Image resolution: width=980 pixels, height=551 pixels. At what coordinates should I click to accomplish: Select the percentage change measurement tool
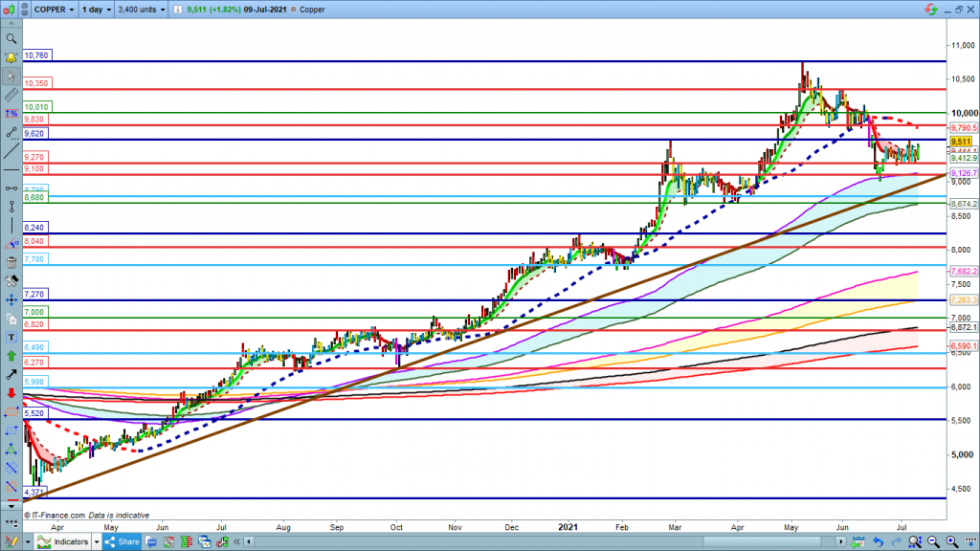(x=11, y=114)
